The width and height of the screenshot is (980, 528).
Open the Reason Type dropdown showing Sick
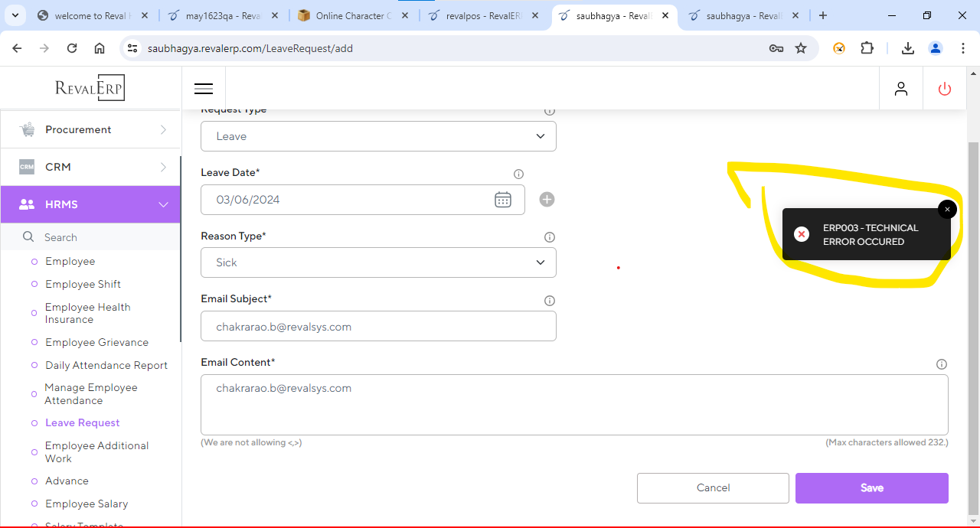[x=378, y=262]
